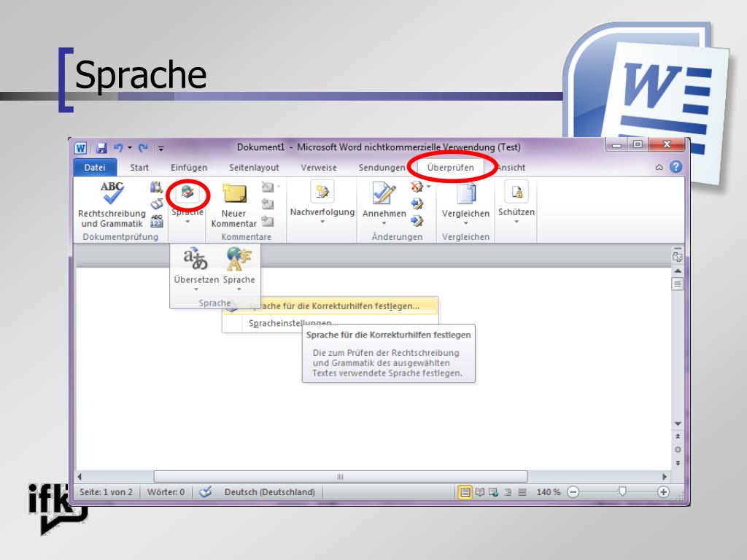This screenshot has width=747, height=560.
Task: Switch to Full Screen Reading view
Action: (x=480, y=492)
